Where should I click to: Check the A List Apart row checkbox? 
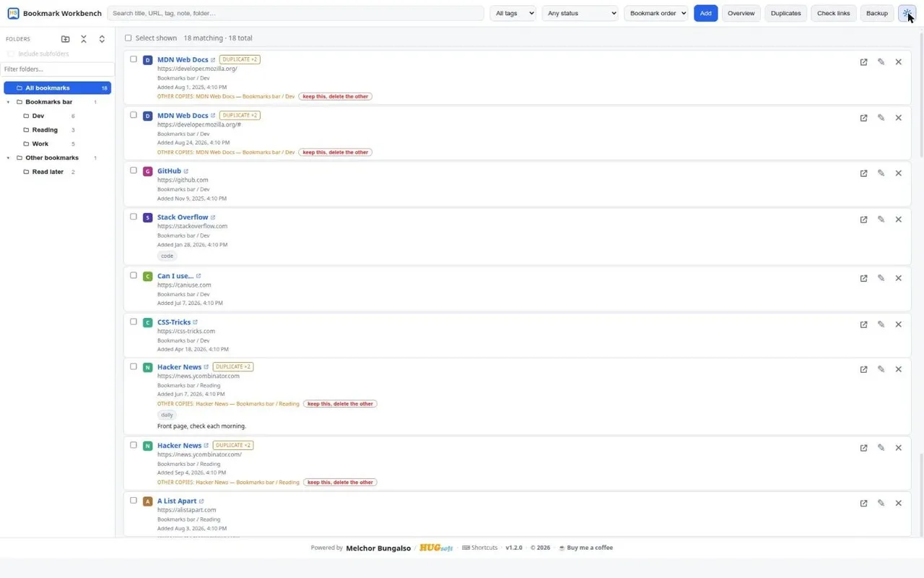[x=134, y=500]
